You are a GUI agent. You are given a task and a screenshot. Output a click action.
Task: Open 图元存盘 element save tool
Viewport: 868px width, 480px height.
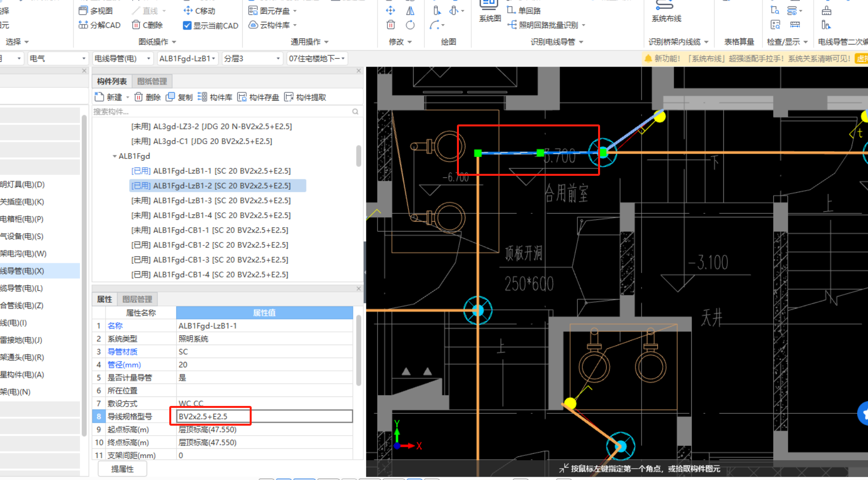point(272,10)
